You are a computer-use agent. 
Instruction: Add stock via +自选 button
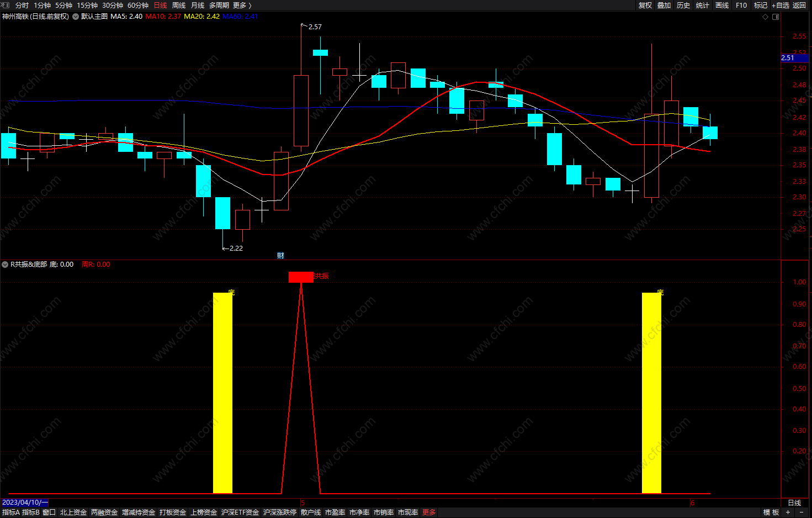pos(781,5)
